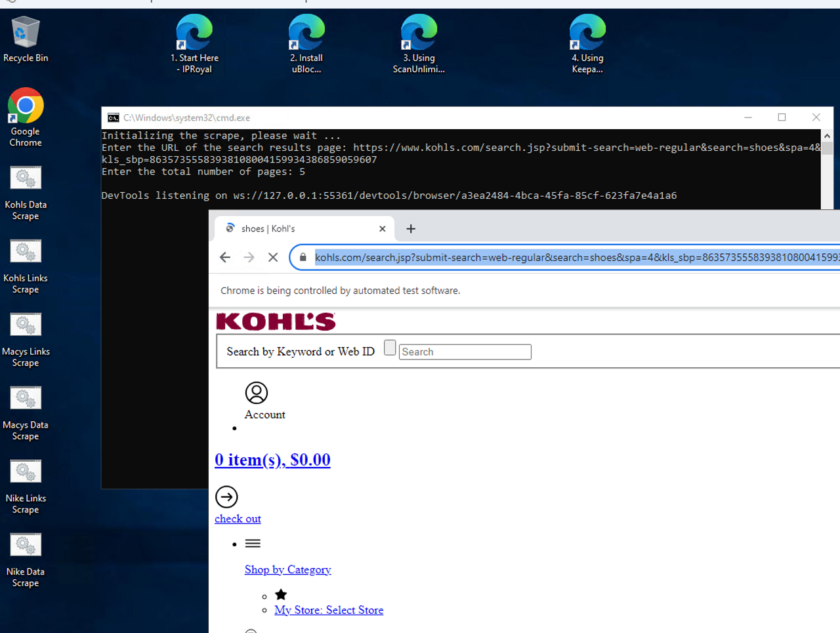Click the 'DevTools listening on' line in cmd
The width and height of the screenshot is (840, 633).
pos(389,195)
